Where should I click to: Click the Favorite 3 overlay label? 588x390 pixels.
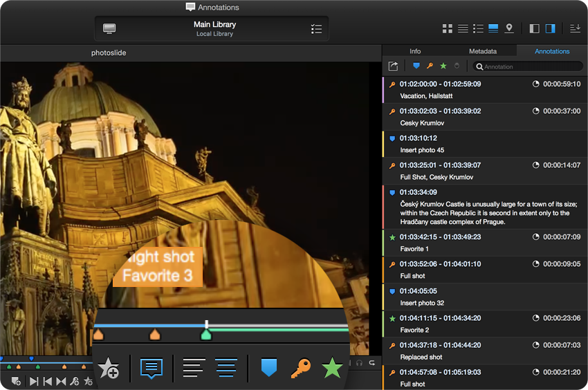[x=158, y=276]
